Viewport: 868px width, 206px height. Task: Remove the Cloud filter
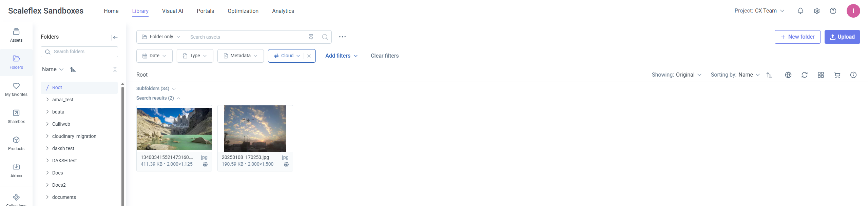309,56
